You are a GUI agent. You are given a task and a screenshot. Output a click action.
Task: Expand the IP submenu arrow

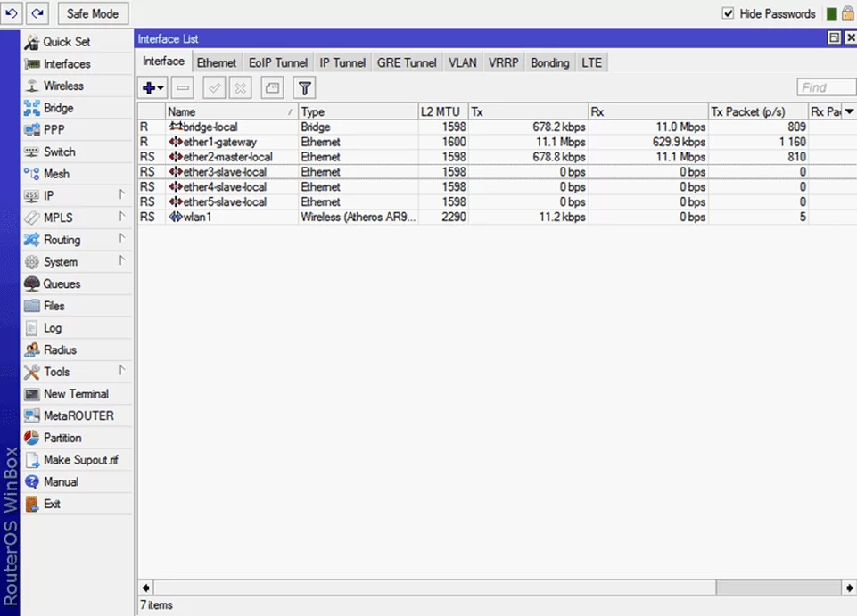(x=122, y=194)
